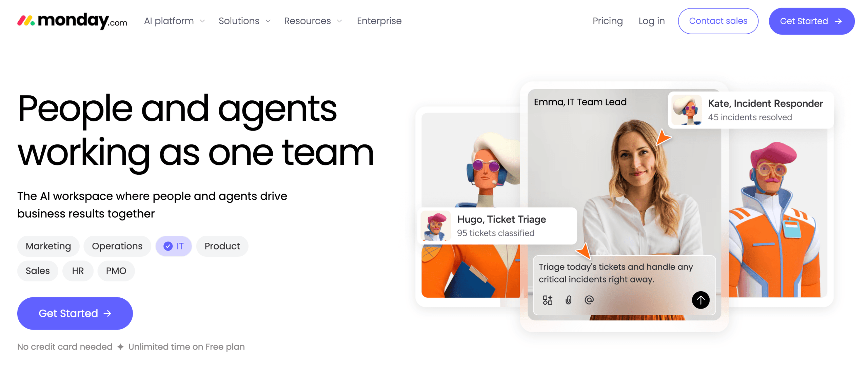Select the Marketing chip
The width and height of the screenshot is (868, 375).
[x=48, y=246]
